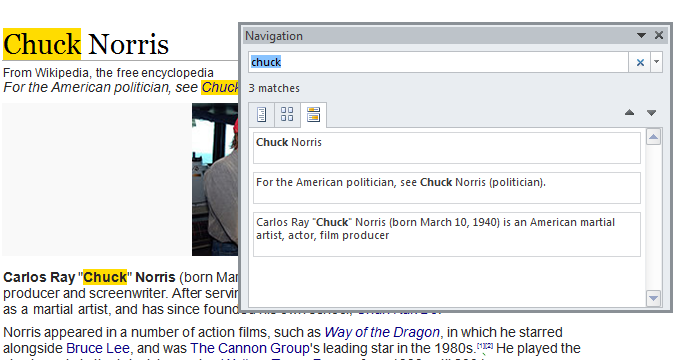
Task: Select the search results browse tab
Action: tap(313, 115)
